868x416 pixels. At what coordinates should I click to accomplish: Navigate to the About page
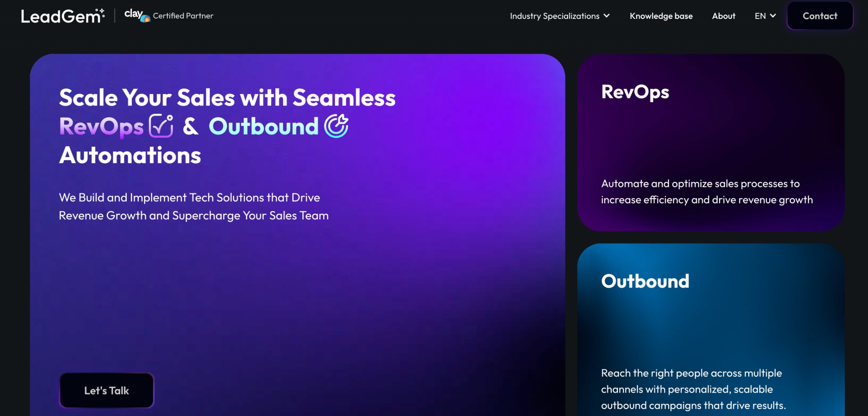point(724,16)
